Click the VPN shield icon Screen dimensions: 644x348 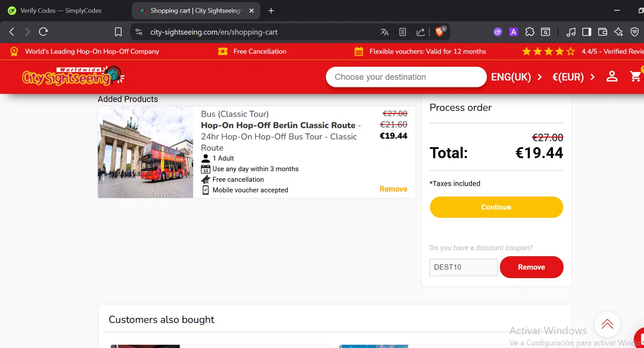(635, 32)
